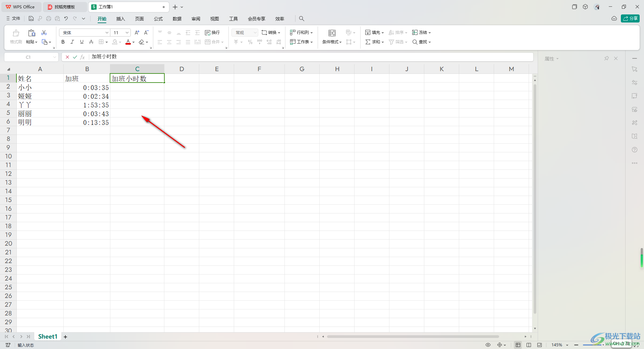Click the pin icon in 属性 panel
The width and height of the screenshot is (644, 349).
coord(606,58)
